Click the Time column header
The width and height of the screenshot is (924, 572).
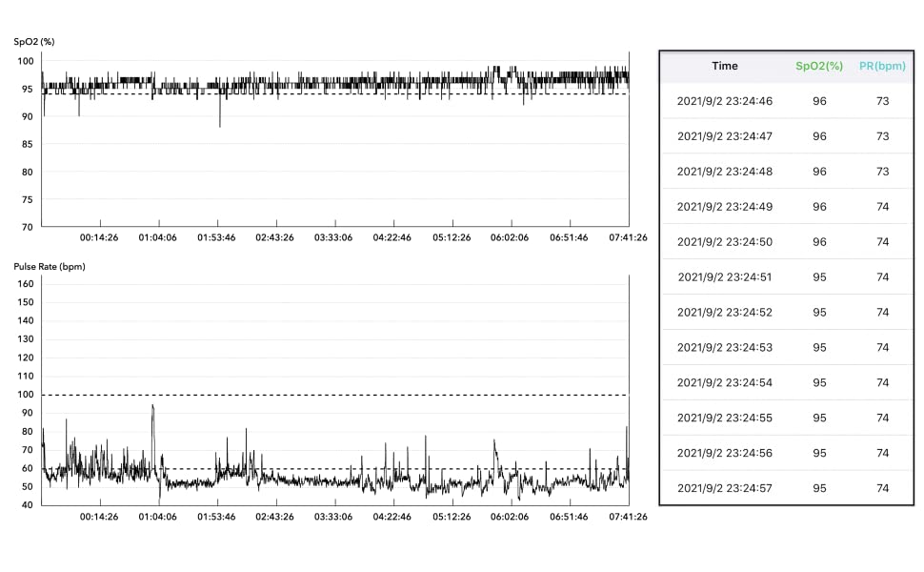coord(724,66)
